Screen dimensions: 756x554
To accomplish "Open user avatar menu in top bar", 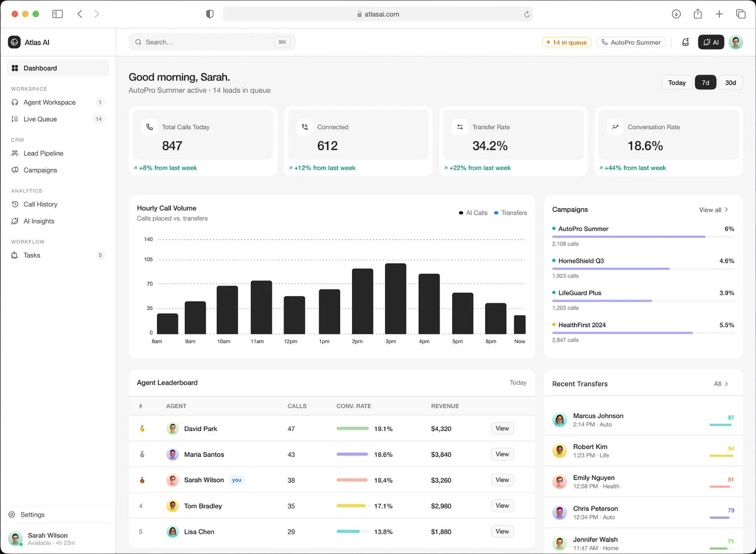I will pos(736,42).
